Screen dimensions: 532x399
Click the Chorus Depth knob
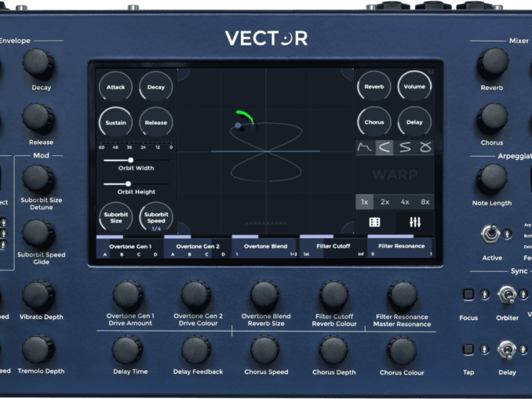[333, 351]
